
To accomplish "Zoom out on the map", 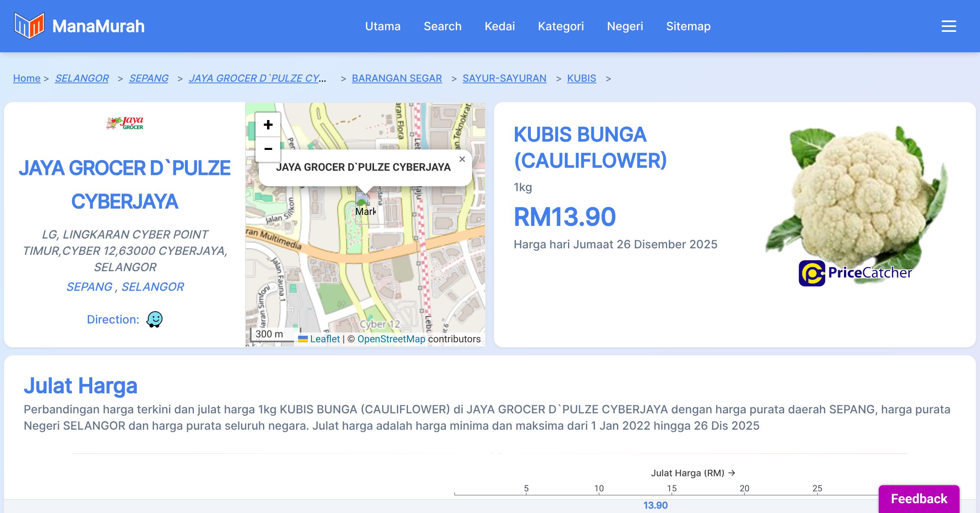I will (x=268, y=149).
